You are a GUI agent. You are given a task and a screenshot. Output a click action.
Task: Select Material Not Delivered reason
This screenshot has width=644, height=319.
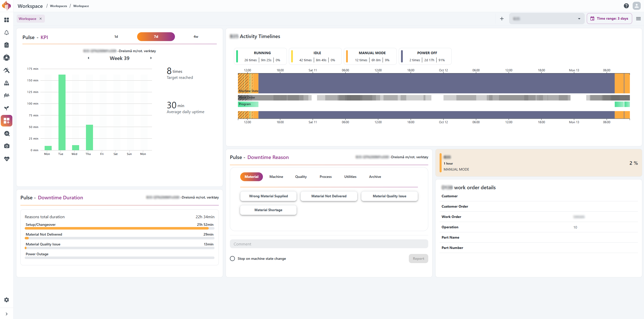329,196
